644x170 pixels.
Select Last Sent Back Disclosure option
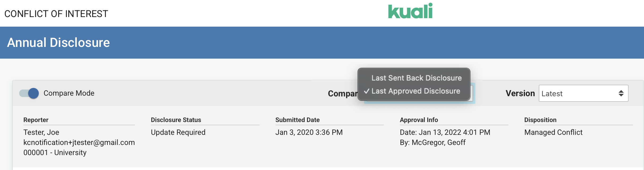(x=416, y=78)
